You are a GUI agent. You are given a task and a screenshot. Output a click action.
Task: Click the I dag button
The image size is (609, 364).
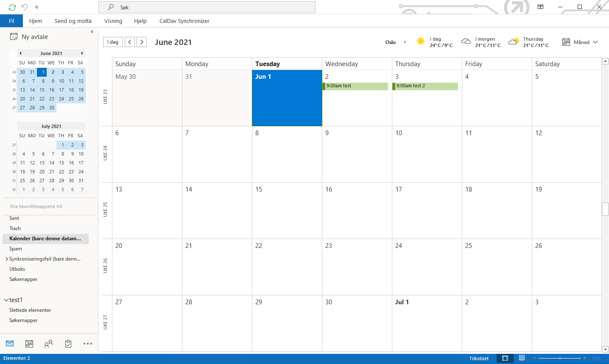(113, 42)
